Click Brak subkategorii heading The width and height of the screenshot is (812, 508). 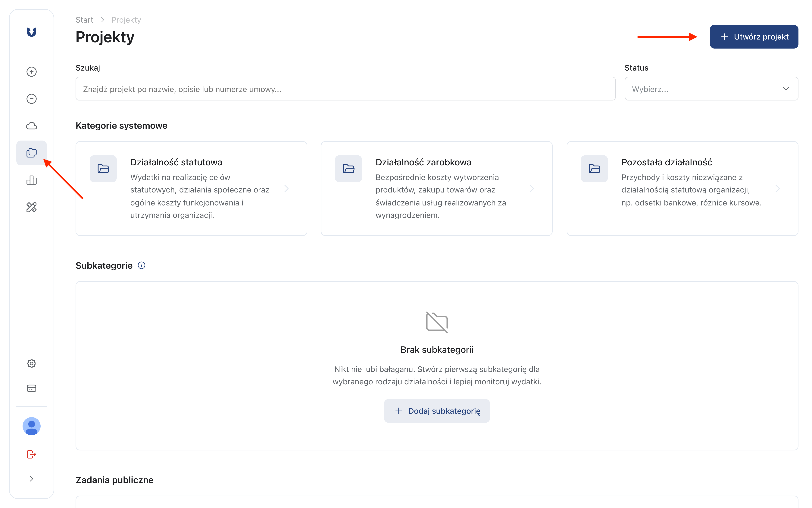point(437,350)
